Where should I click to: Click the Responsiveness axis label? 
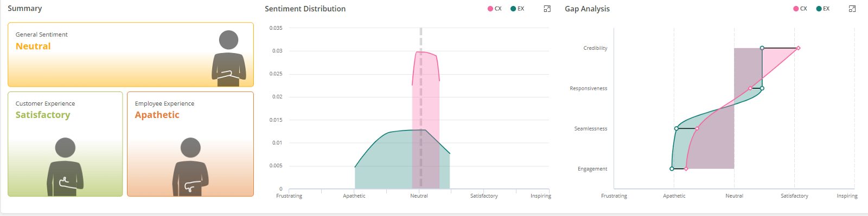pyautogui.click(x=588, y=88)
